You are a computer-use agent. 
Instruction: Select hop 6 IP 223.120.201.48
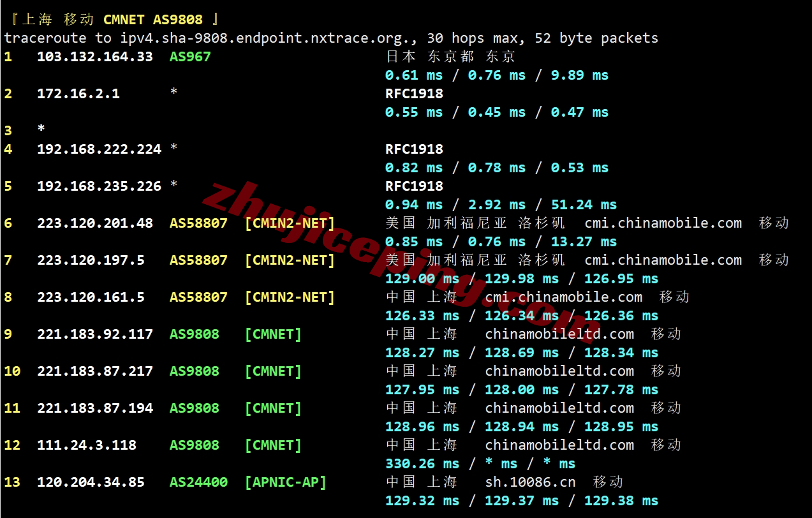pyautogui.click(x=95, y=223)
